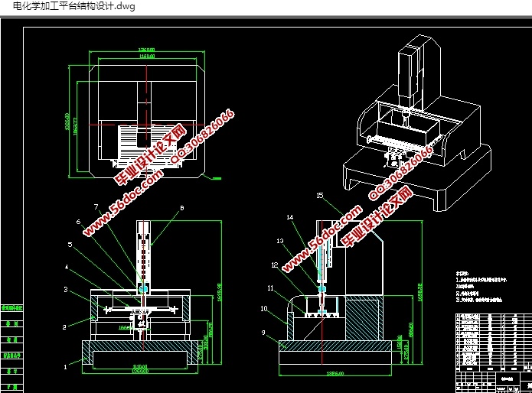Click the blue electrode holder in front view
The width and height of the screenshot is (532, 393).
pos(142,288)
